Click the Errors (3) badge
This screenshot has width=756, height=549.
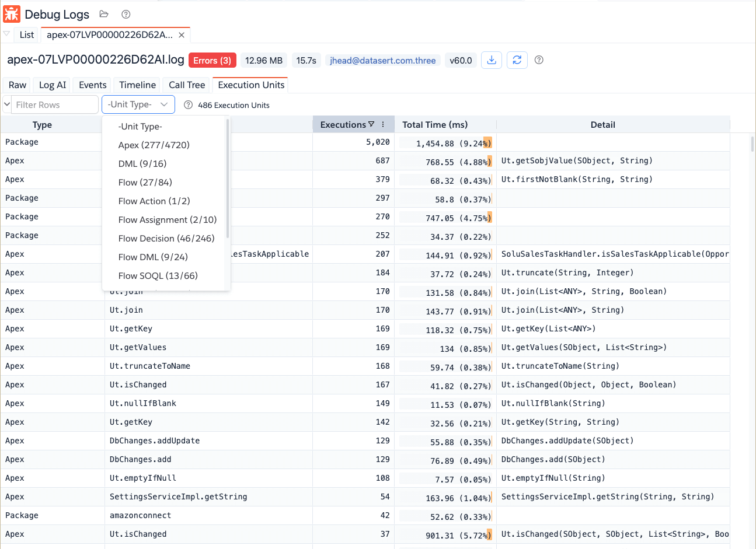pos(212,60)
